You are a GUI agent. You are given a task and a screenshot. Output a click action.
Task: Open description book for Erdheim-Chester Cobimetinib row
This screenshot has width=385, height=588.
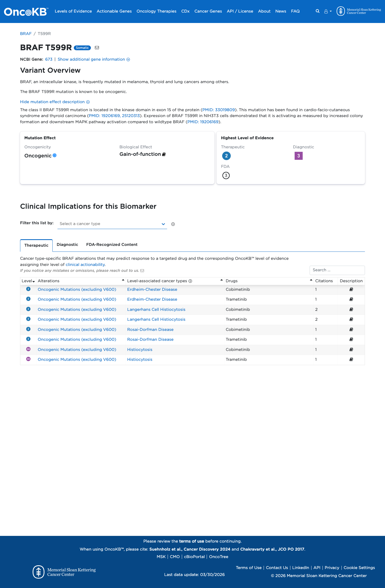coord(351,289)
